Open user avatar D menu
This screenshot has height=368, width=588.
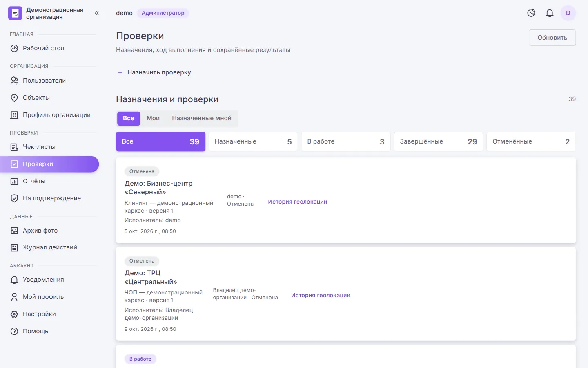click(x=568, y=13)
